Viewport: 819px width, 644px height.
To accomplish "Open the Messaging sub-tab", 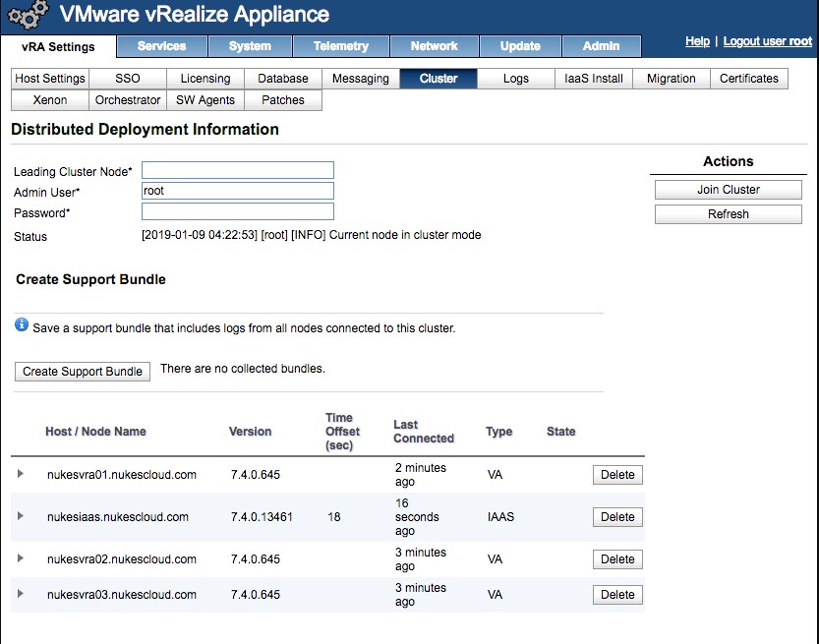I will pos(361,79).
